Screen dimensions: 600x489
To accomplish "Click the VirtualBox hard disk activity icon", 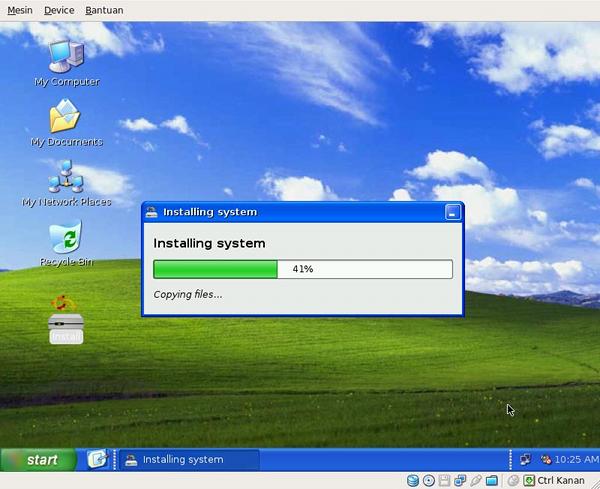I will point(412,481).
